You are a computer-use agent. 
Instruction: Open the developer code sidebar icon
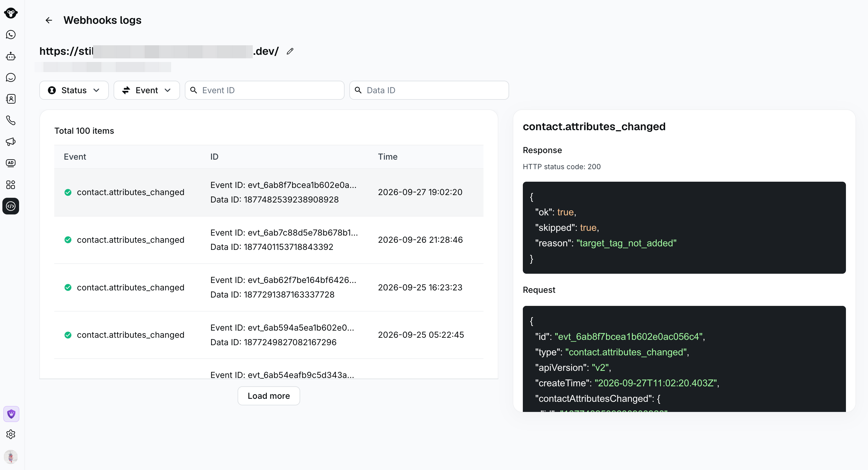(11, 206)
